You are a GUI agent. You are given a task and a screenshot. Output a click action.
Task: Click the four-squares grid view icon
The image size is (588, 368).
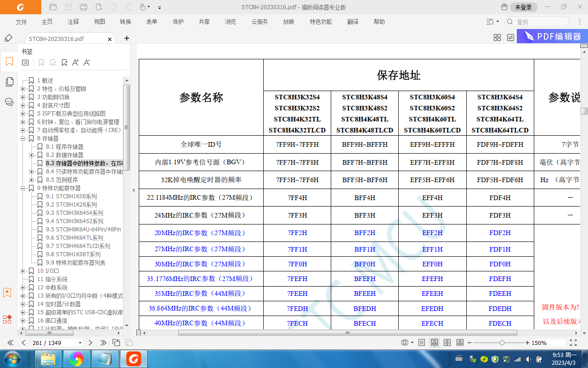point(497,38)
